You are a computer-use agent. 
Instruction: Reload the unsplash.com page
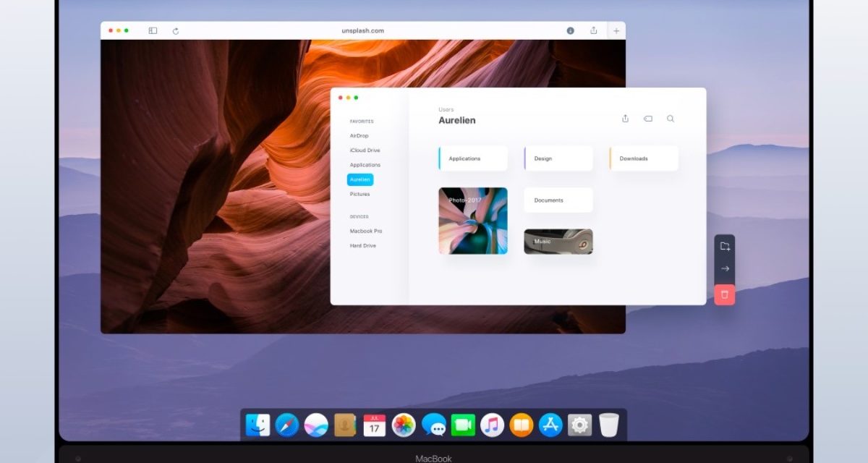(176, 31)
